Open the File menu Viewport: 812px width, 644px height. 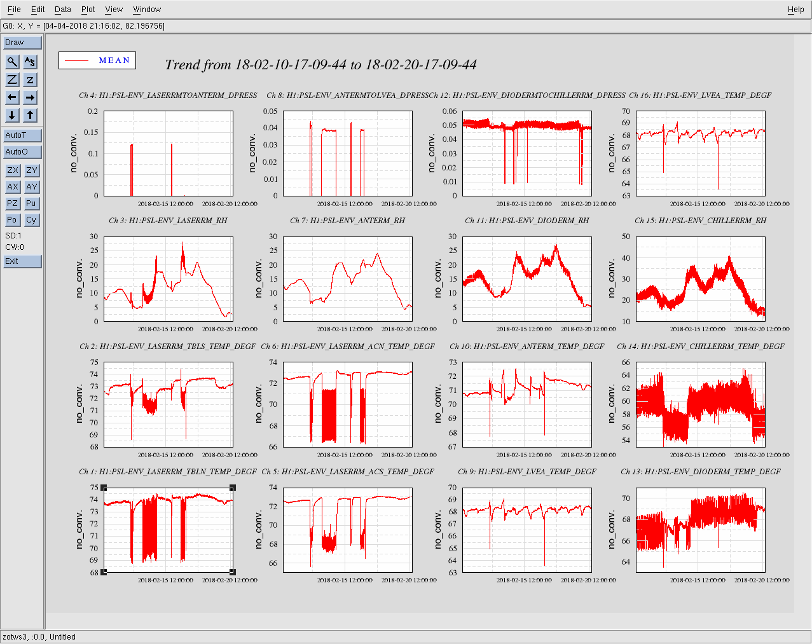(14, 10)
